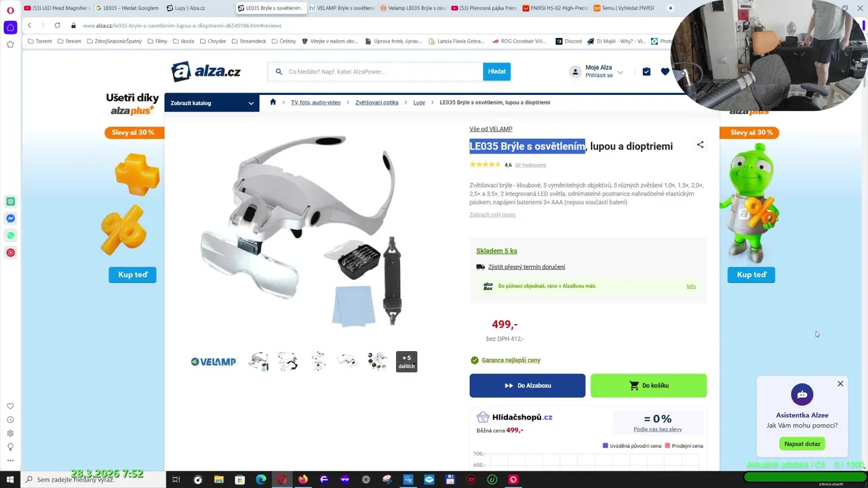Open a new browser tab

coord(671,8)
